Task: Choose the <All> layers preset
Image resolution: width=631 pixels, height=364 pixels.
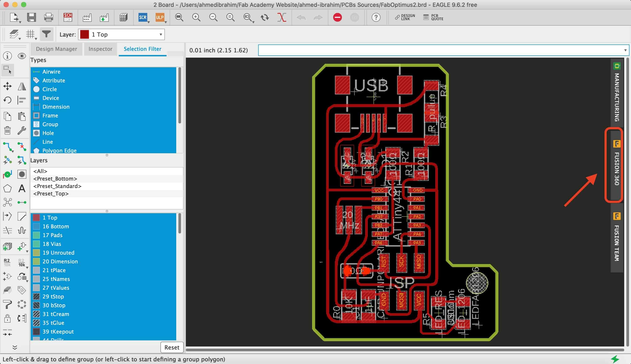Action: [x=107, y=171]
